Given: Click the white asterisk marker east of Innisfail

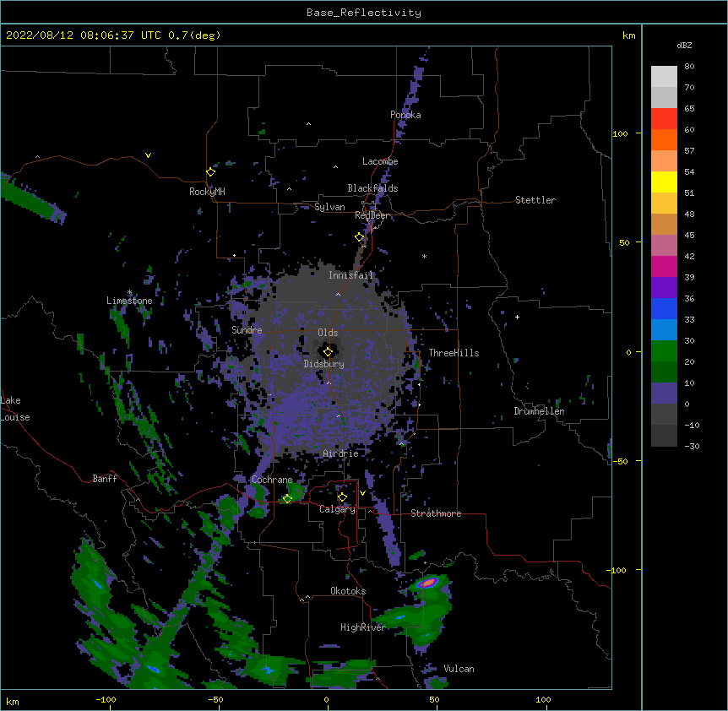Looking at the screenshot, I should (424, 256).
